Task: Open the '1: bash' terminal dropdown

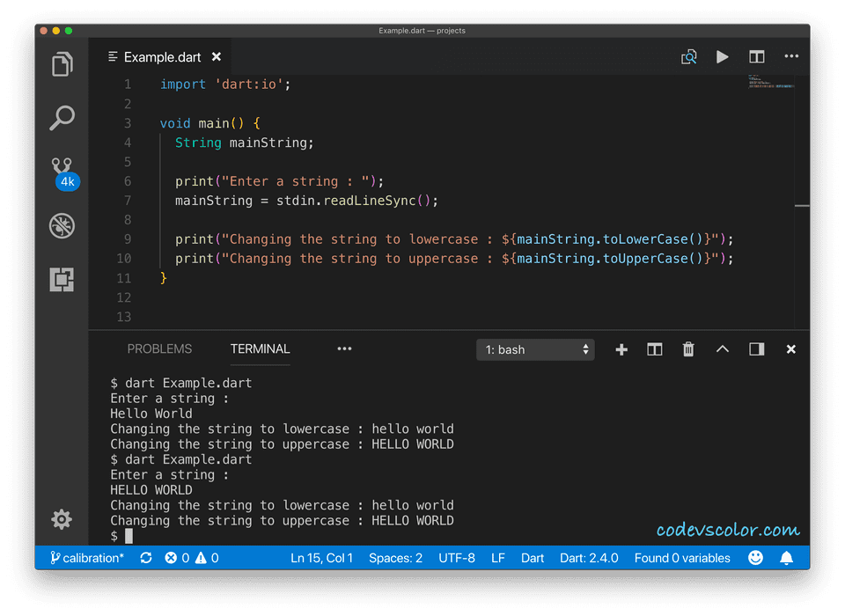Action: pos(535,349)
